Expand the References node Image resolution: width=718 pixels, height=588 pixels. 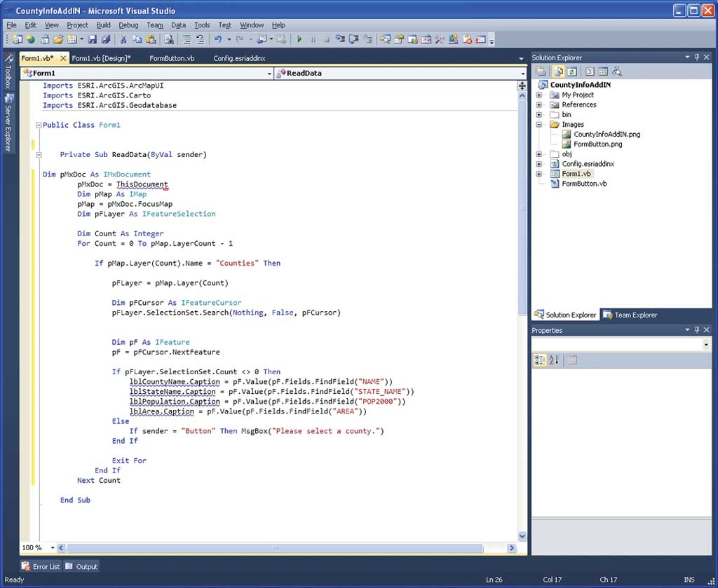tap(539, 105)
